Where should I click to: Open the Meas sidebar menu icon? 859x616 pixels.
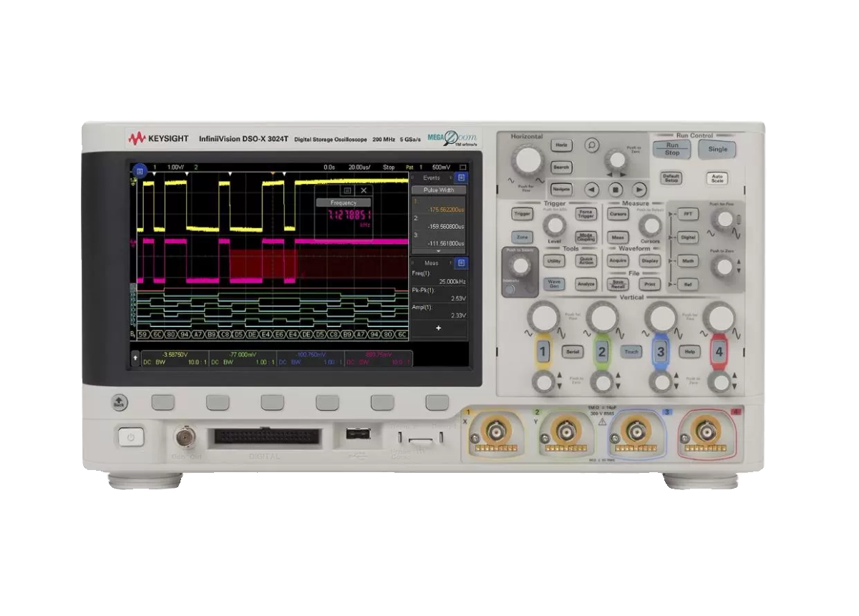click(461, 263)
